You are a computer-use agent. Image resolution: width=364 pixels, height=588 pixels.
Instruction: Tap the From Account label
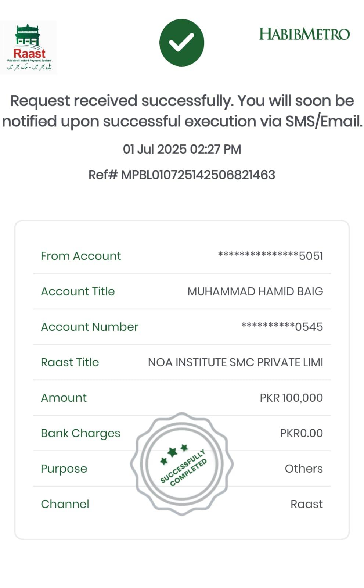pos(81,256)
